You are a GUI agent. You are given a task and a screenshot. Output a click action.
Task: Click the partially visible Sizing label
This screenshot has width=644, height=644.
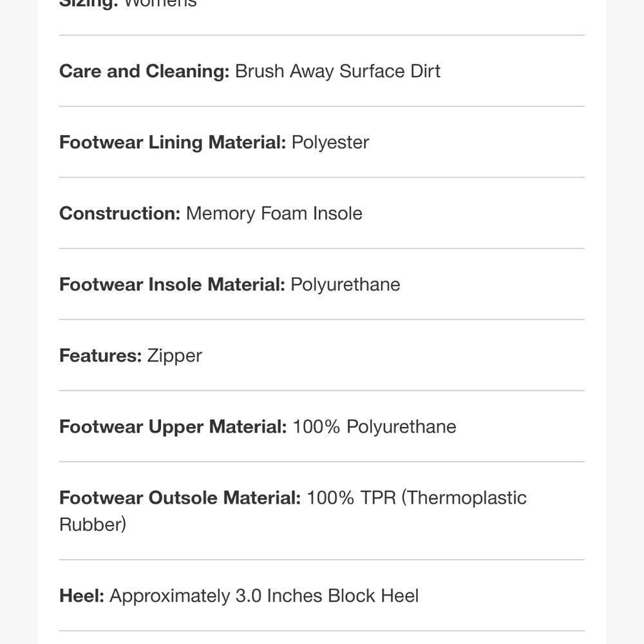click(x=89, y=4)
